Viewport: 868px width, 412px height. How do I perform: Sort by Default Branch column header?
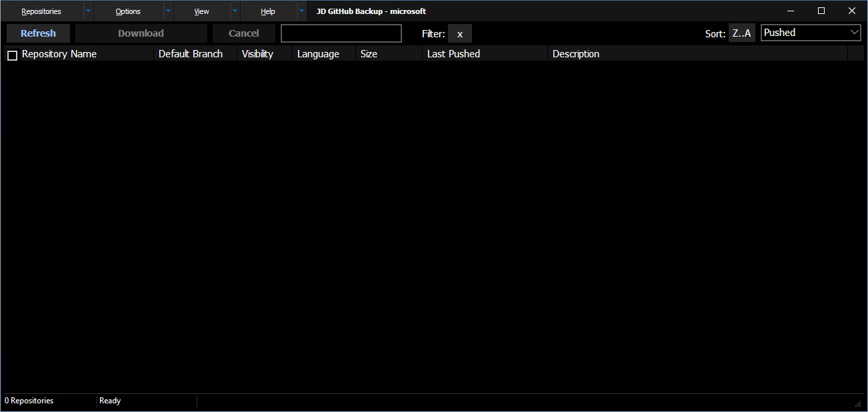195,54
